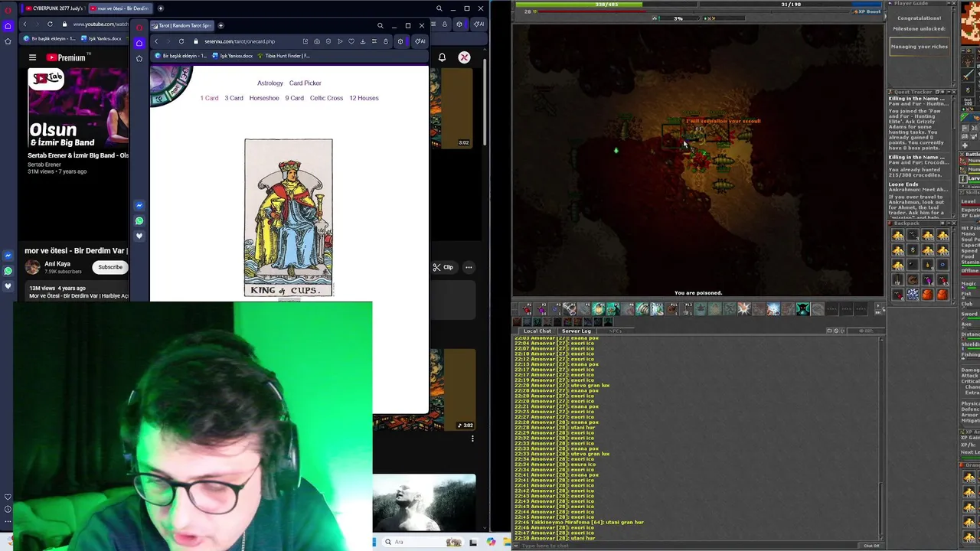This screenshot has width=980, height=551.
Task: Click download icon in tarot address bar
Action: (x=363, y=41)
